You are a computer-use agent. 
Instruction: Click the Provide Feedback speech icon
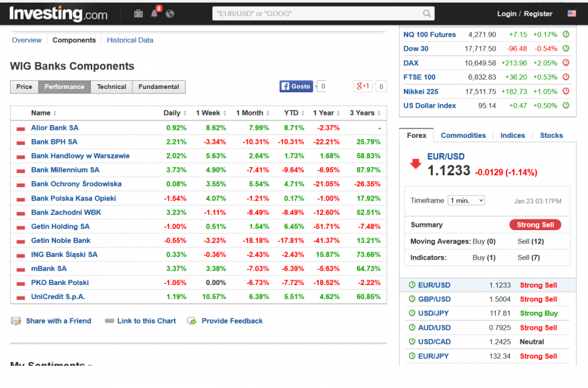(192, 320)
